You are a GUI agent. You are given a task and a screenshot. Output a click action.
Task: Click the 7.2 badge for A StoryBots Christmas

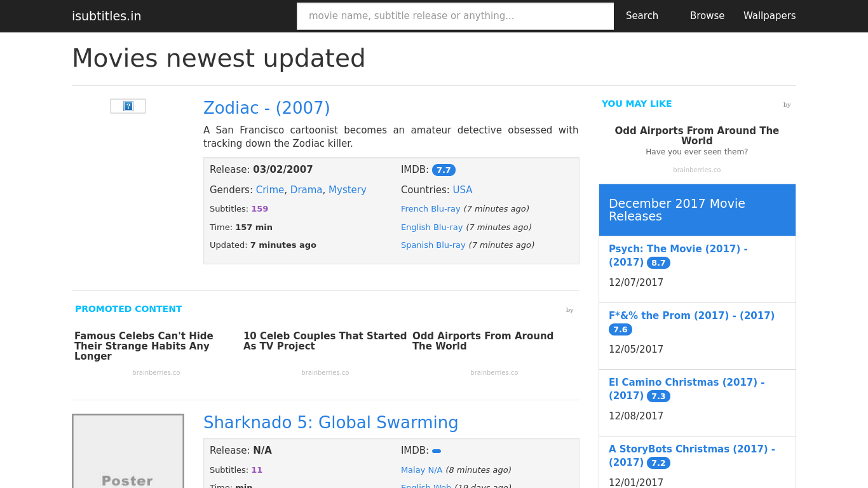tap(658, 463)
